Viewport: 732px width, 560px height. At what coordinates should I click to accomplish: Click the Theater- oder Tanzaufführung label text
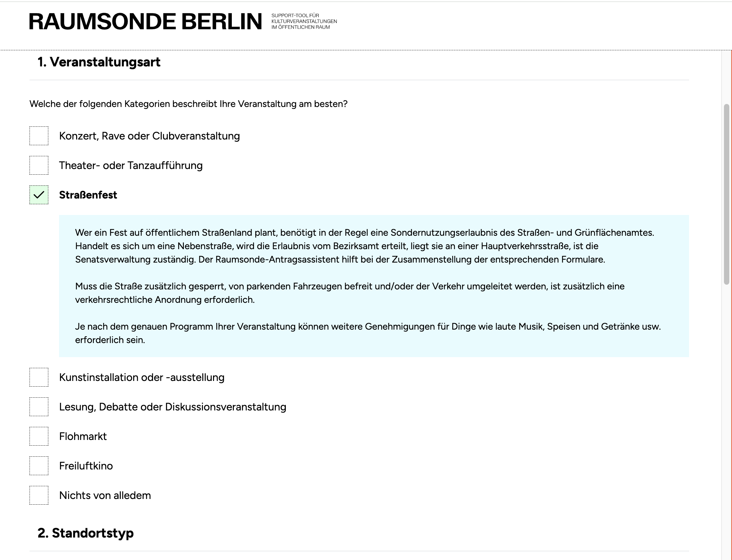131,165
